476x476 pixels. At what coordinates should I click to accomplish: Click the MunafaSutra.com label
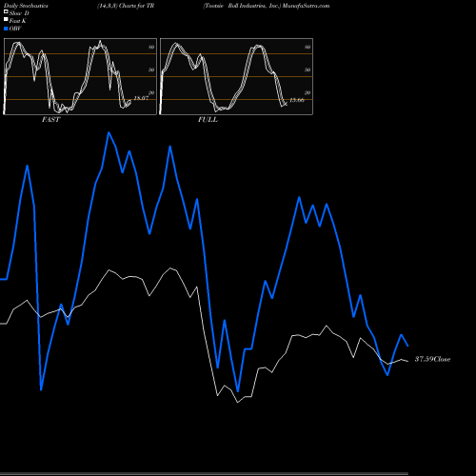click(306, 6)
